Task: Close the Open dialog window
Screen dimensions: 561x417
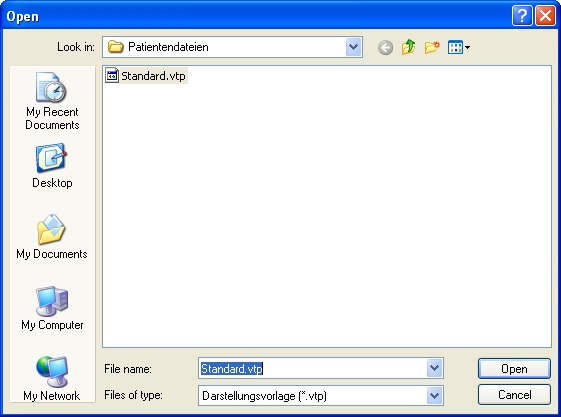Action: click(545, 16)
